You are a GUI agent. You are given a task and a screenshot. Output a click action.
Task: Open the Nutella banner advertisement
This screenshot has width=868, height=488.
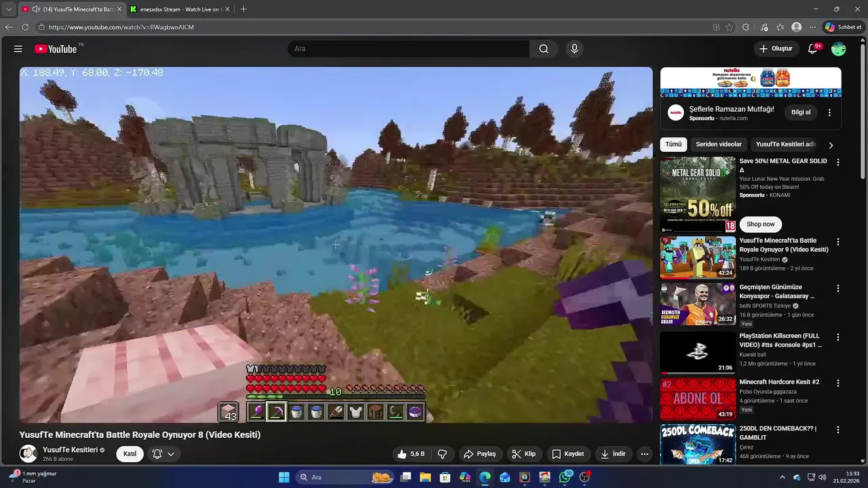pyautogui.click(x=751, y=82)
